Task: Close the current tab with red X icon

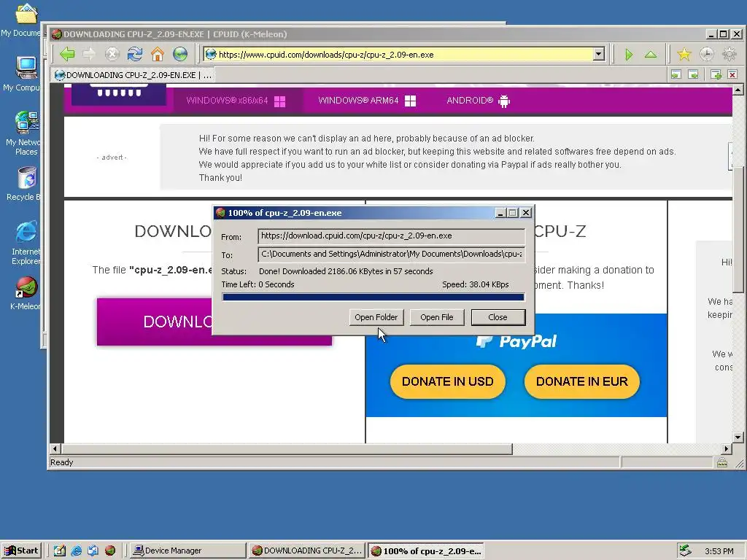Action: click(x=732, y=74)
